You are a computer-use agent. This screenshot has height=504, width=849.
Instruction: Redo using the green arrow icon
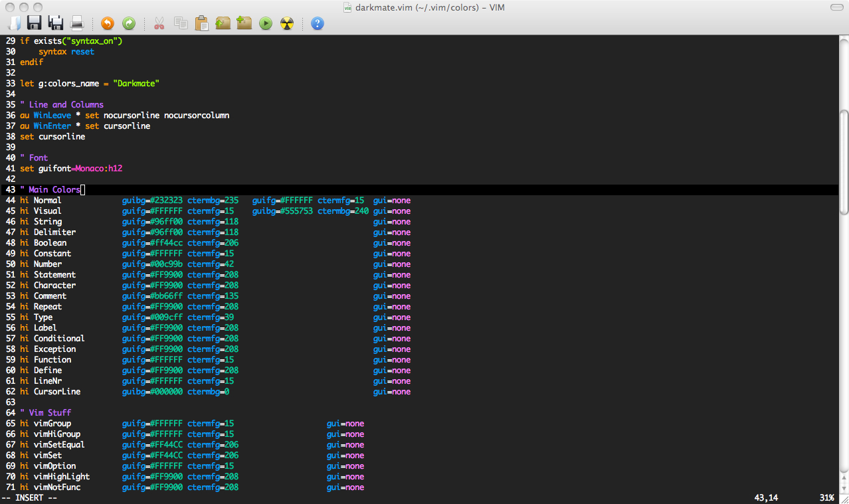tap(129, 24)
